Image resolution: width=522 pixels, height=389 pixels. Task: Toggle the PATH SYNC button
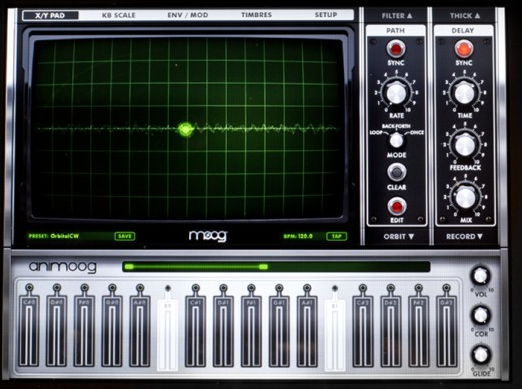(396, 49)
